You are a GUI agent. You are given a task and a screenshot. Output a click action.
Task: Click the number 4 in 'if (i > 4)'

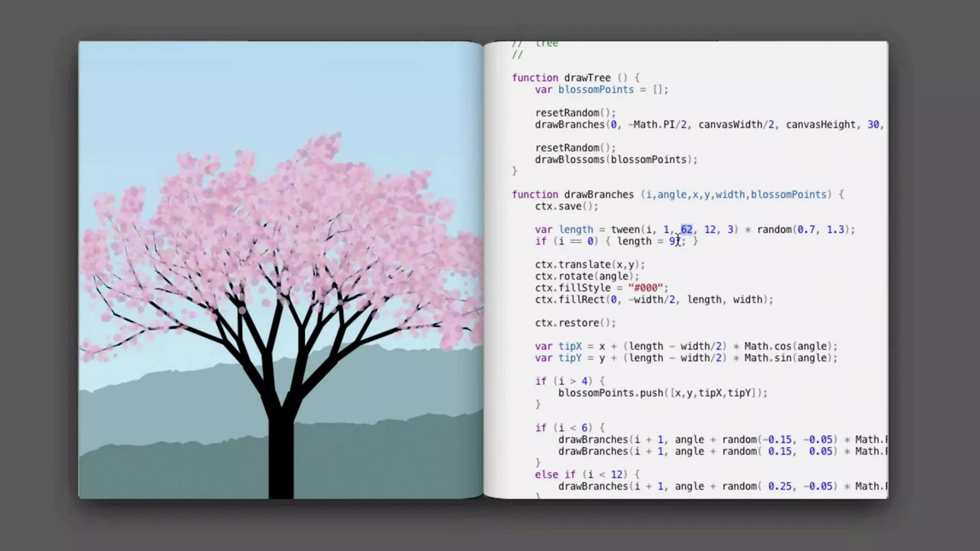tap(584, 381)
